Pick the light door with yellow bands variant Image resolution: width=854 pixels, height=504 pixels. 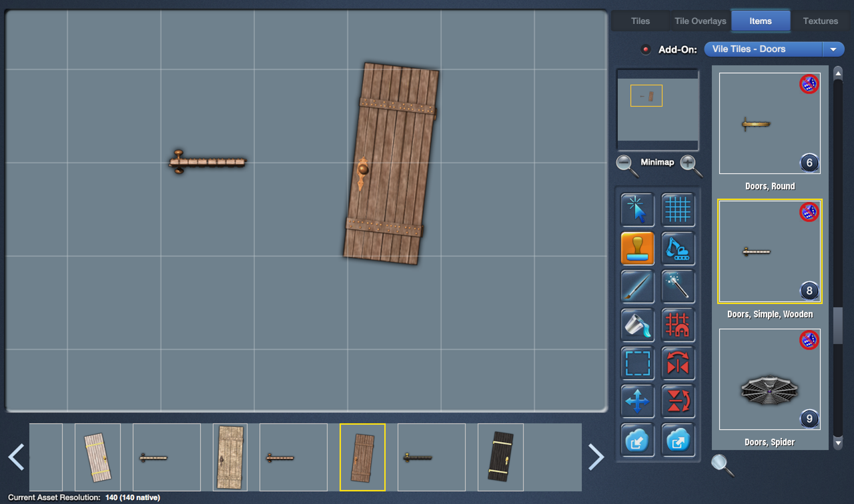click(97, 457)
